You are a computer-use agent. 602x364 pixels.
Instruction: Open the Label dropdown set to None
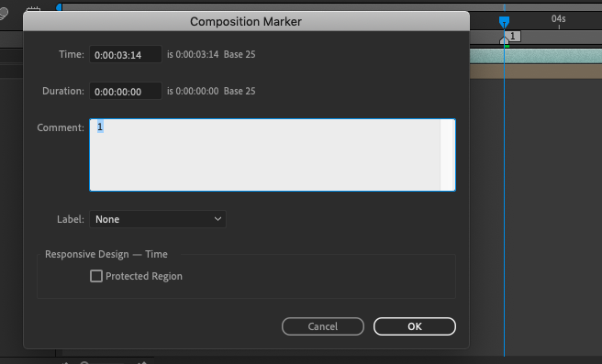click(158, 219)
